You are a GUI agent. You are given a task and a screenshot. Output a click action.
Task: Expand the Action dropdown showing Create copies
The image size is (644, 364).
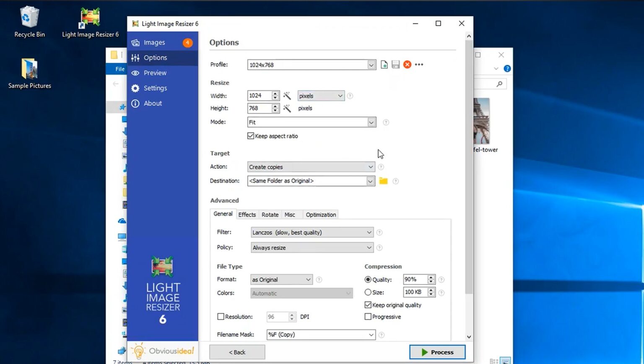click(370, 166)
